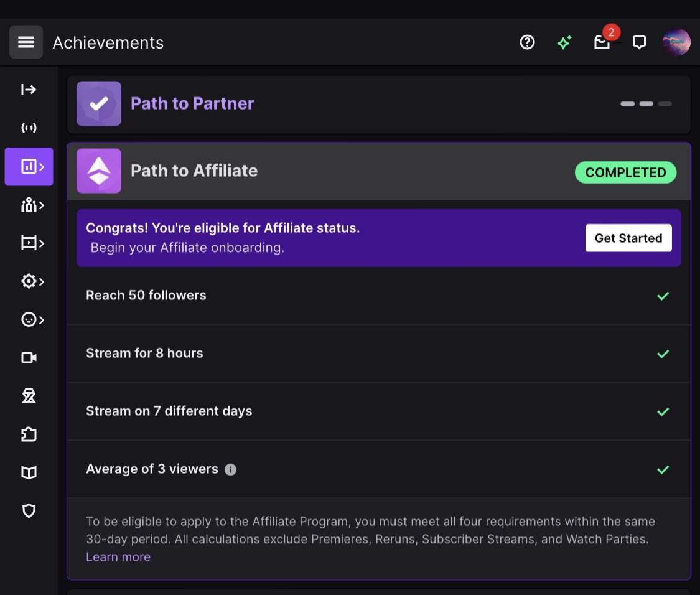Viewport: 700px width, 595px height.
Task: Click the Reach 50 followers checkmark
Action: [x=663, y=296]
